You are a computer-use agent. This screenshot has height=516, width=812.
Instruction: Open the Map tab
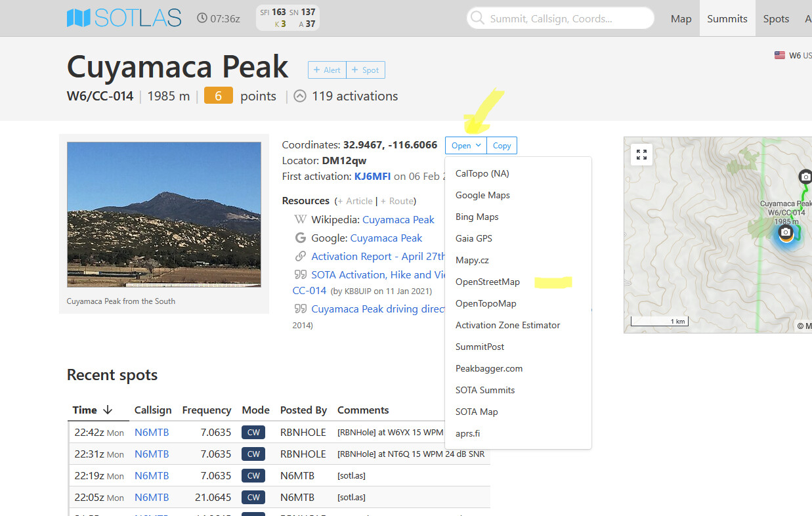(681, 18)
